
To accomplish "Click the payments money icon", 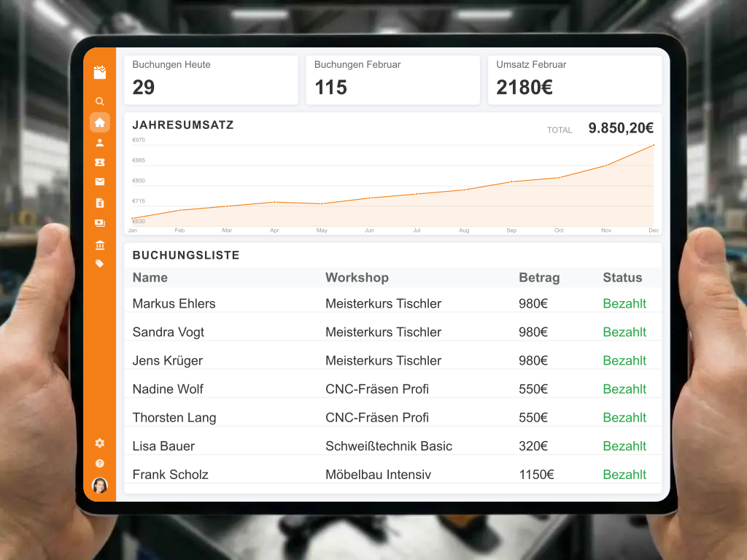I will tap(99, 223).
